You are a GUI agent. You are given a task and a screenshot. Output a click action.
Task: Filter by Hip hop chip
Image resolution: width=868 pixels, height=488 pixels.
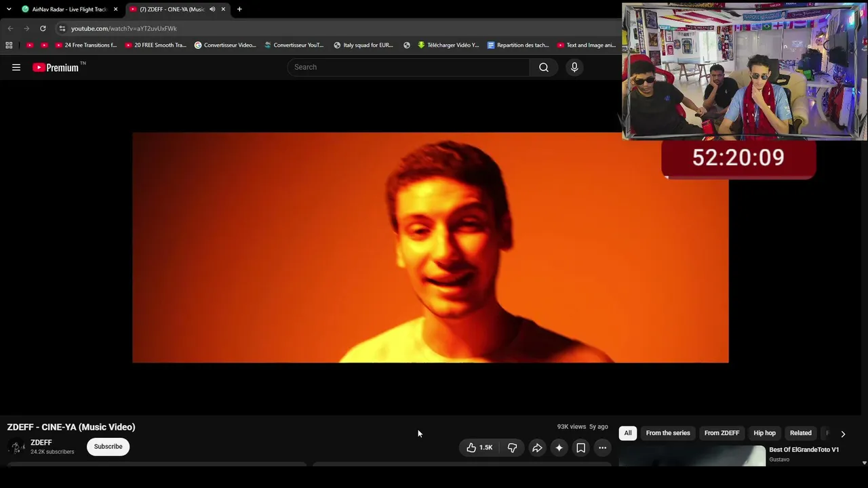tap(764, 433)
